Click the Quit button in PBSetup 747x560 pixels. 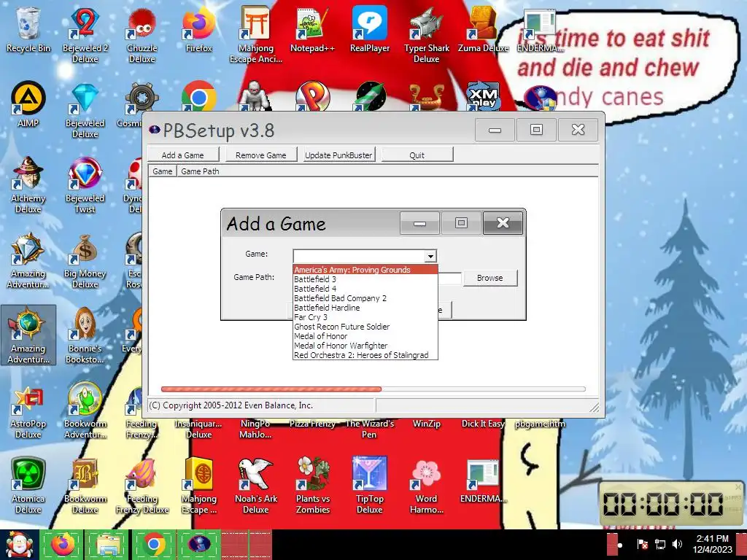coord(417,155)
